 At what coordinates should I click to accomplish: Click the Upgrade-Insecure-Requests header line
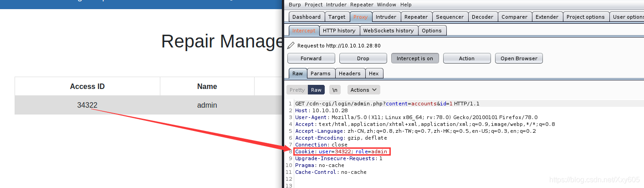tap(339, 158)
